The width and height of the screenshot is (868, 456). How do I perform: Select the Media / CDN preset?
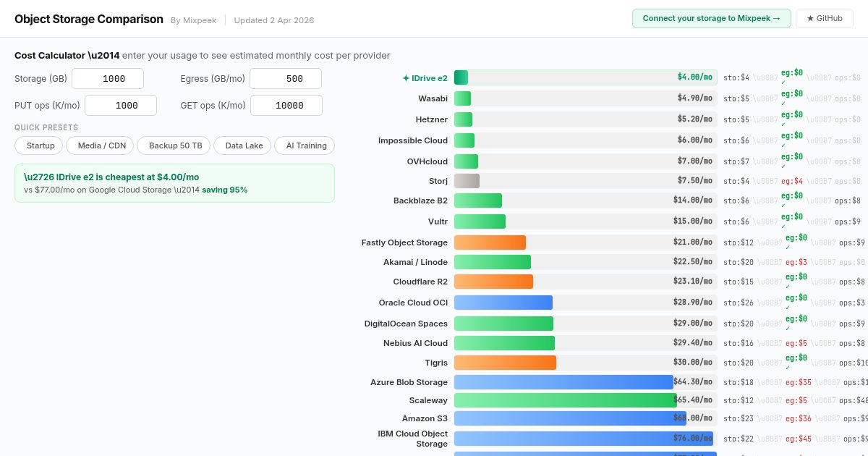101,145
